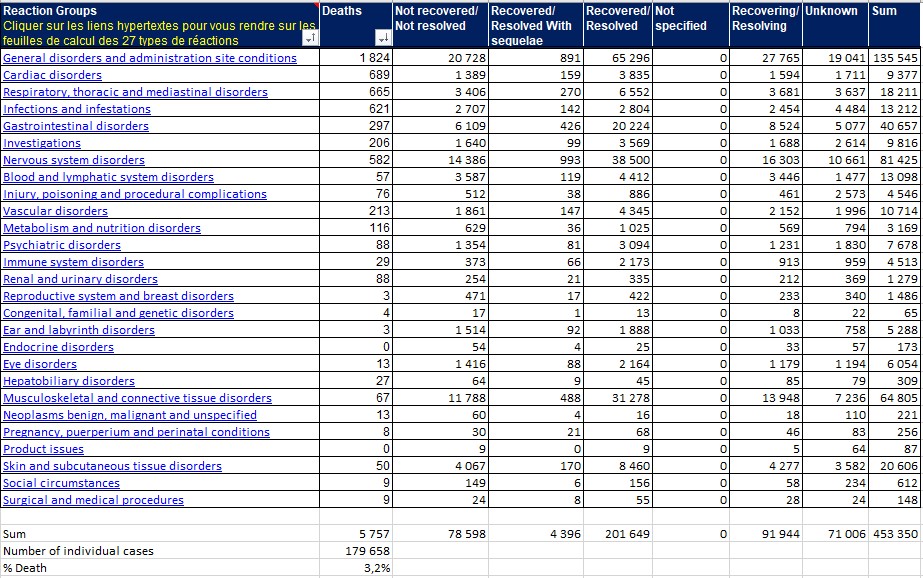Open Immune system disorders link
Screen dimensions: 923x578
[74, 262]
